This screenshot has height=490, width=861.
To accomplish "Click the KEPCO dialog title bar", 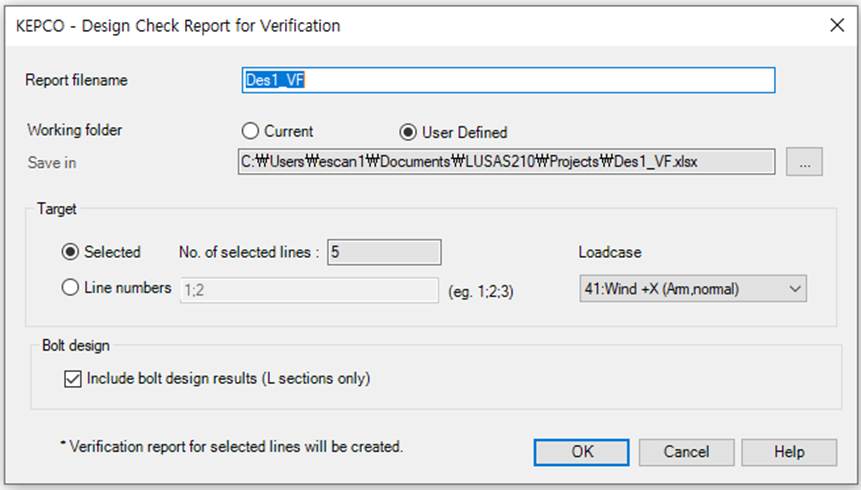I will [300, 26].
